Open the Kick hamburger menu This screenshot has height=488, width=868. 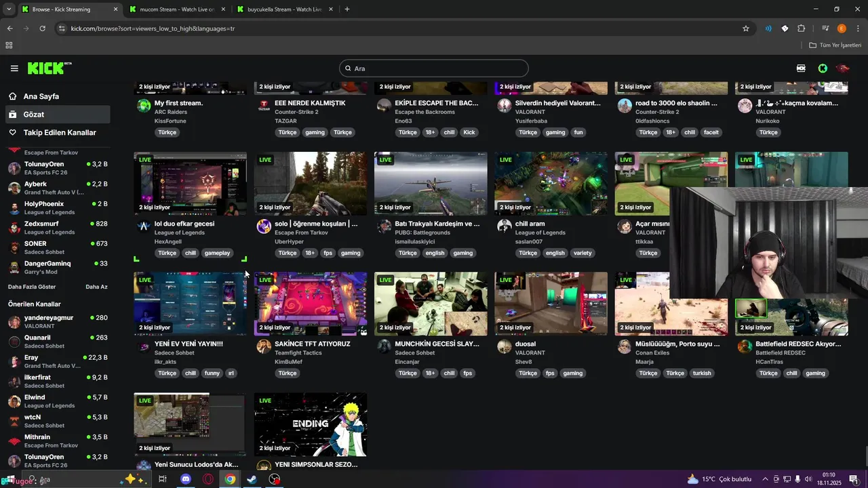pyautogui.click(x=14, y=68)
